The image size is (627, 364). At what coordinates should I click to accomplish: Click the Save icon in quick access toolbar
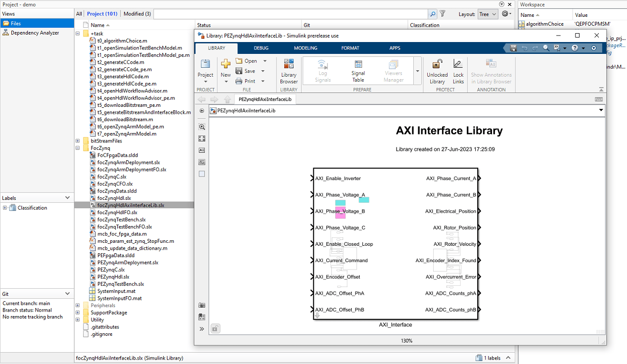(513, 48)
